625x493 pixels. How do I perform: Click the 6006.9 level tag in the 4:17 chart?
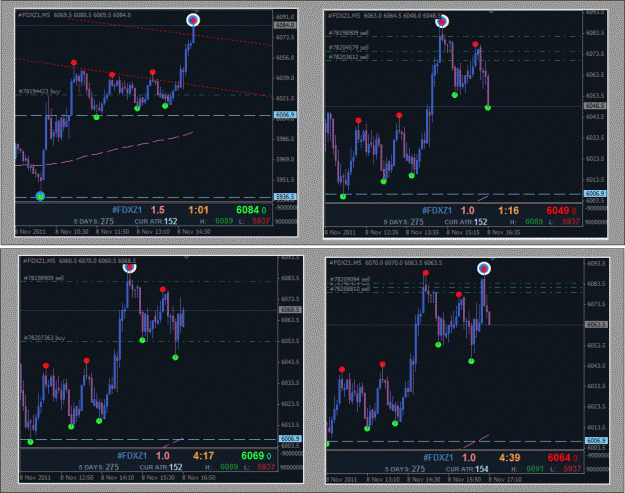[x=290, y=438]
